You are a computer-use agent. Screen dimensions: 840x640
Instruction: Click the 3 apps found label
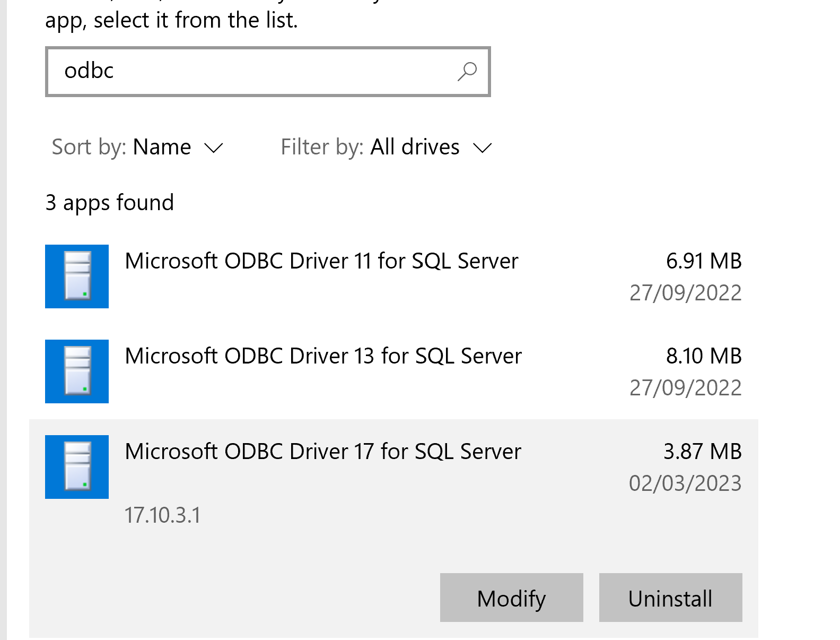click(x=110, y=203)
